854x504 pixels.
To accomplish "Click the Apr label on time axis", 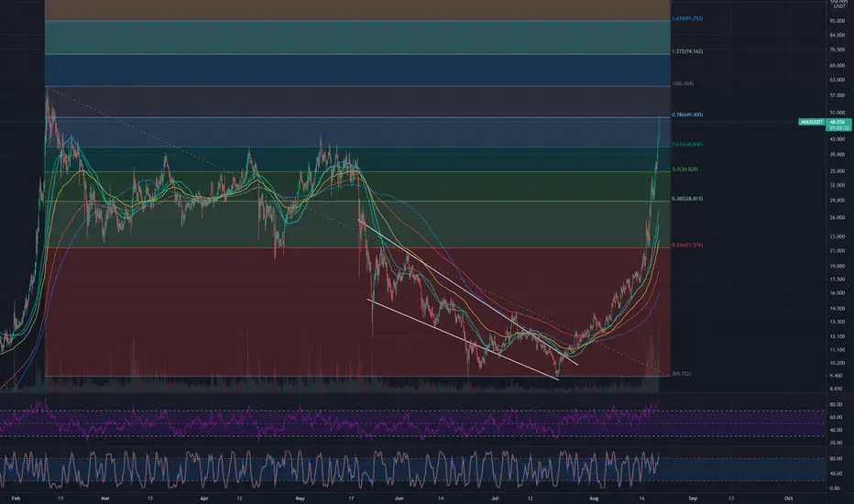I will (203, 499).
